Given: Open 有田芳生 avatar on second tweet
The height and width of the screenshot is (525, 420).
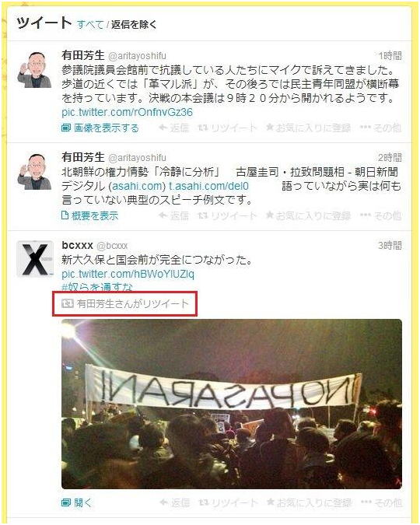Looking at the screenshot, I should [x=34, y=171].
